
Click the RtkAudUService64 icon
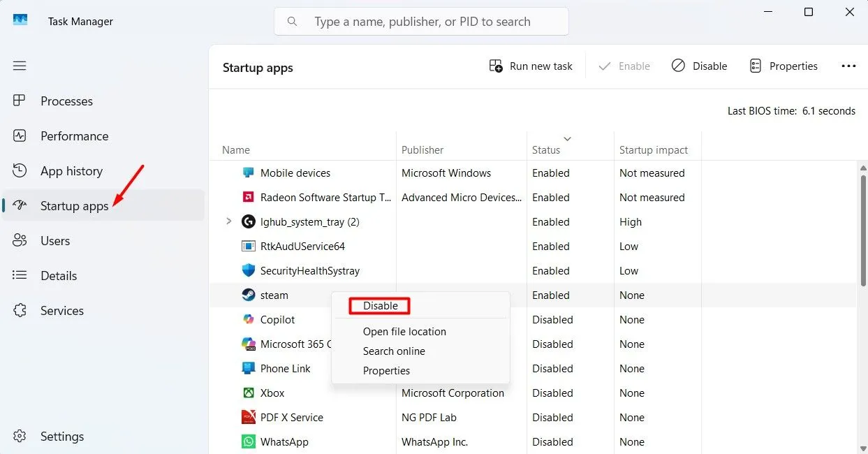pyautogui.click(x=248, y=246)
